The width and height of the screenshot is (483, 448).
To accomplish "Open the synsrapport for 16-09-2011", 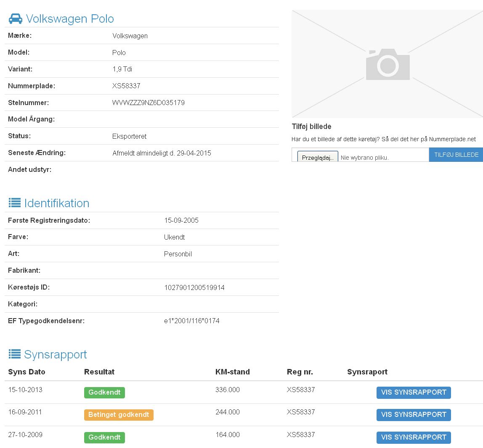I will click(x=414, y=415).
